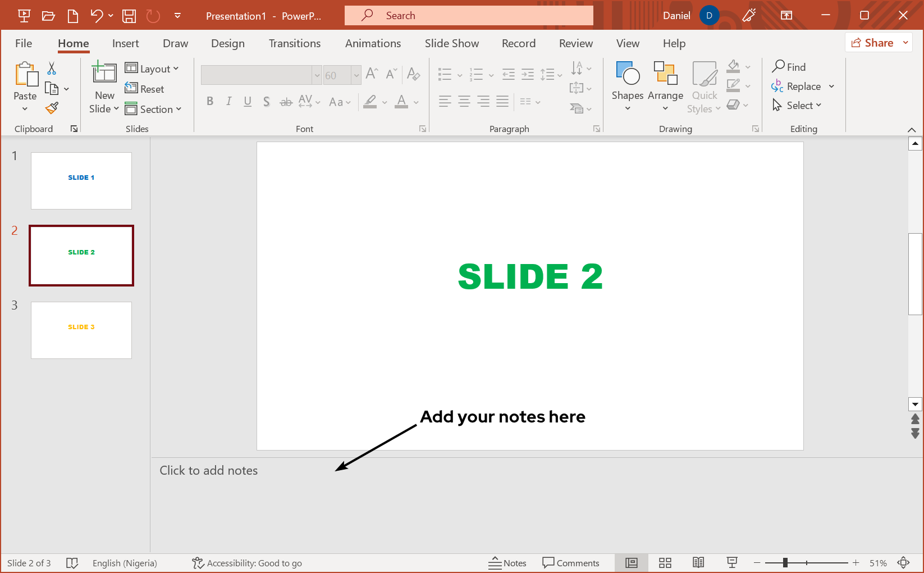Open Reading View from status bar

click(698, 562)
